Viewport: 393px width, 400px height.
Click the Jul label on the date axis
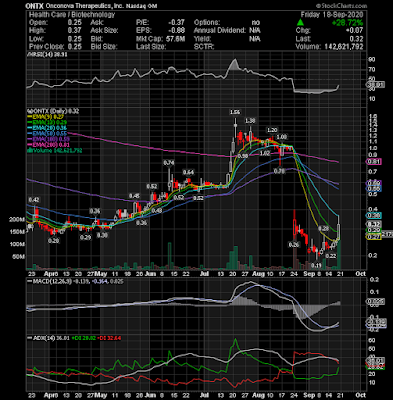205,274
